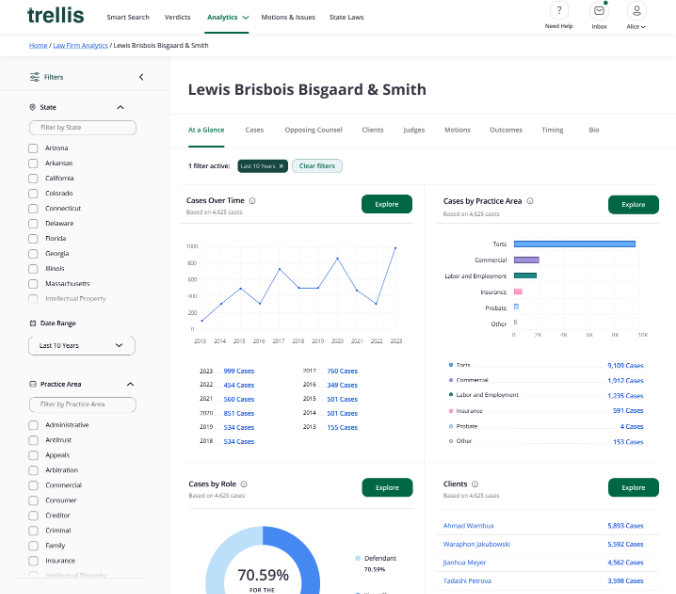The height and width of the screenshot is (594, 676).
Task: Toggle the Antitrust checkbox
Action: [x=33, y=440]
